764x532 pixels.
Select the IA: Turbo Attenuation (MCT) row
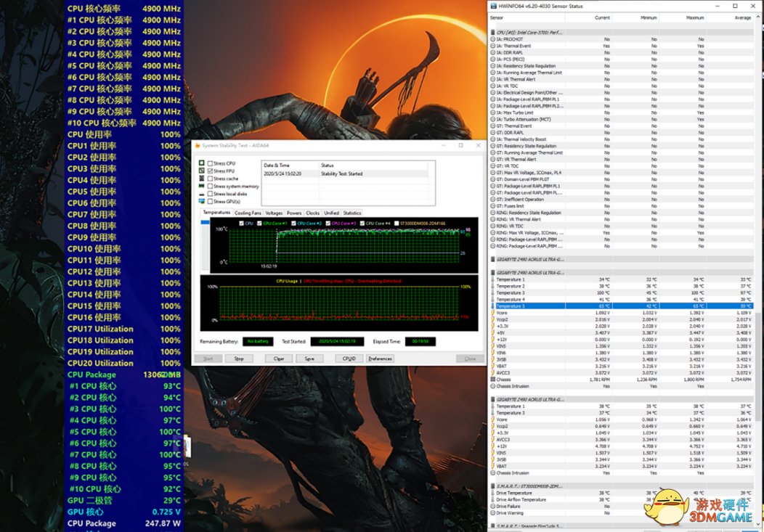[x=621, y=119]
